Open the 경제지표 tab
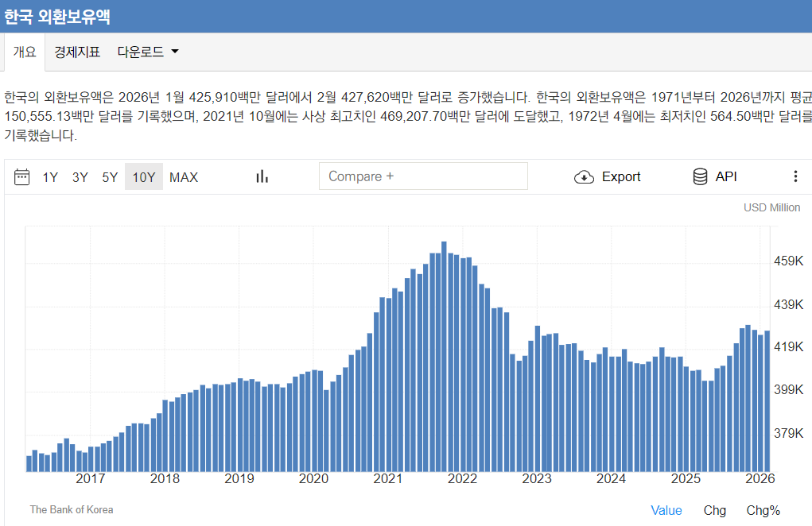Image resolution: width=812 pixels, height=526 pixels. point(77,52)
